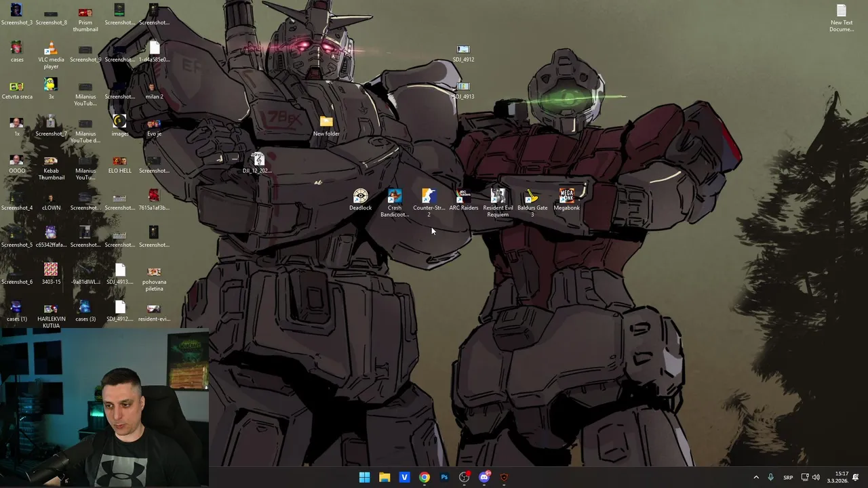868x488 pixels.
Task: Select the Prism thumbnail file
Action: pyautogui.click(x=85, y=18)
